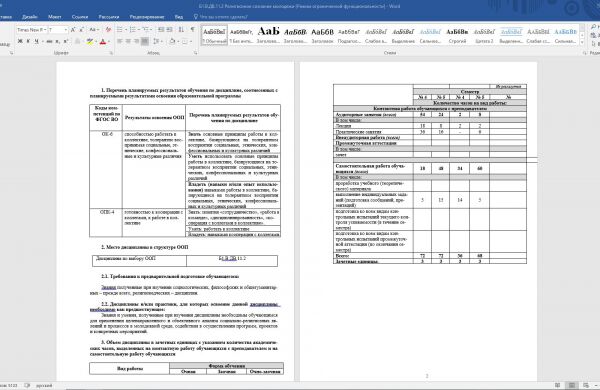Image resolution: width=600 pixels, height=390 pixels.
Task: Click the heading '2. Место дисциплины в структуре ООП'
Action: (145, 247)
